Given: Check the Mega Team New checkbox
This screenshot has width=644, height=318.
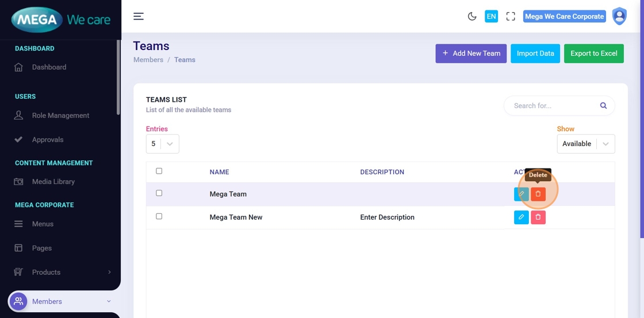Looking at the screenshot, I should point(159,216).
